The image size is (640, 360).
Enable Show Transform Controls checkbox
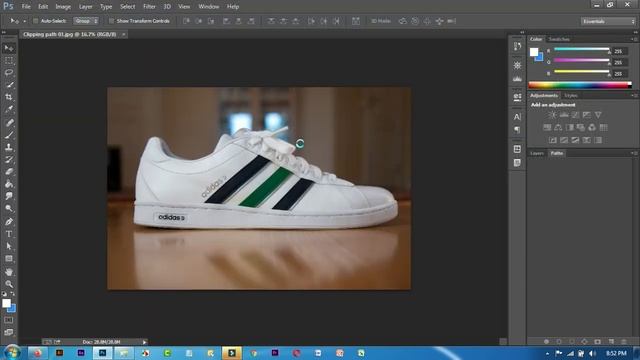111,21
